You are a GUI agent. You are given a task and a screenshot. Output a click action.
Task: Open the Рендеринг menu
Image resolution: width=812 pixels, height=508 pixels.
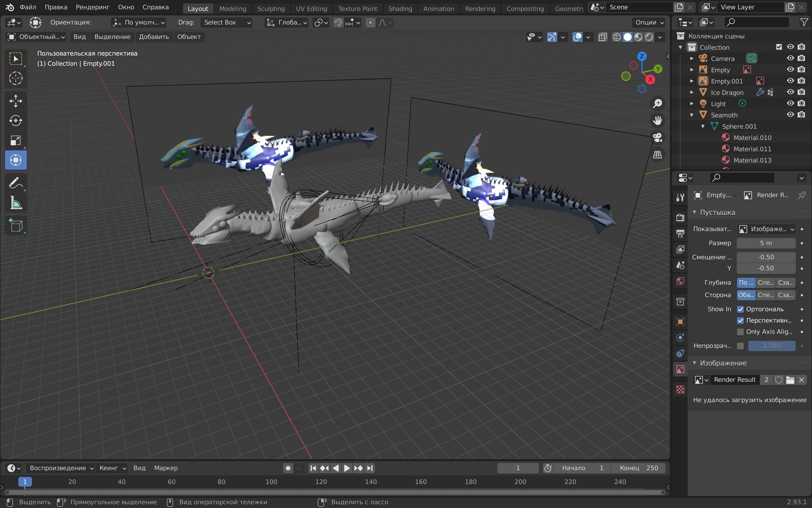tap(92, 7)
